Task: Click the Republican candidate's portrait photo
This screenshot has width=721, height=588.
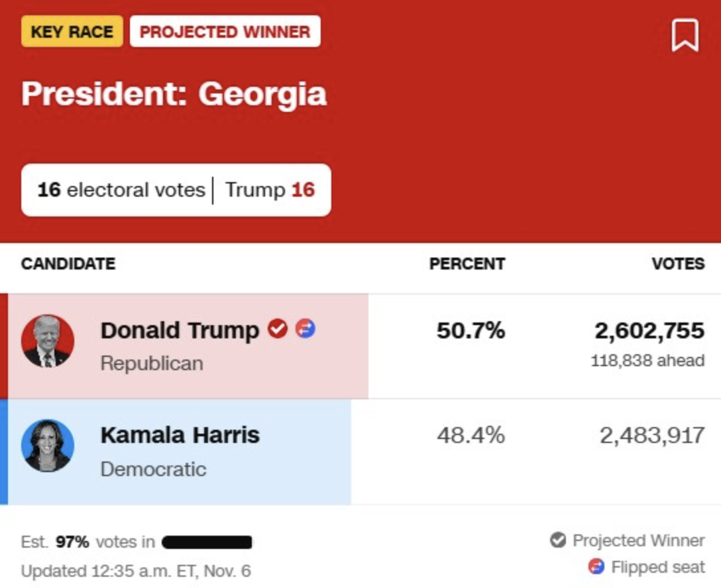Action: tap(47, 341)
